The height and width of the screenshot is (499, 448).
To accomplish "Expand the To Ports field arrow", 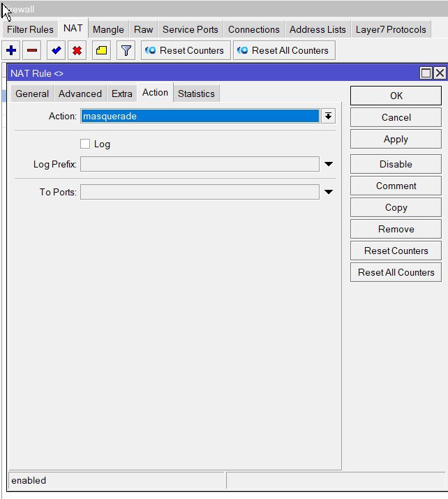I will coord(329,192).
